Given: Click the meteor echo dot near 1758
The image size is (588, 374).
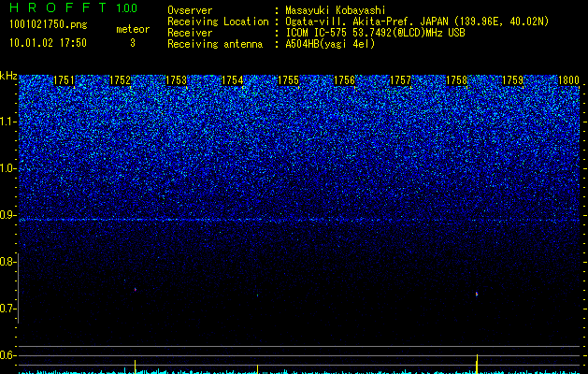Looking at the screenshot, I should [x=476, y=295].
